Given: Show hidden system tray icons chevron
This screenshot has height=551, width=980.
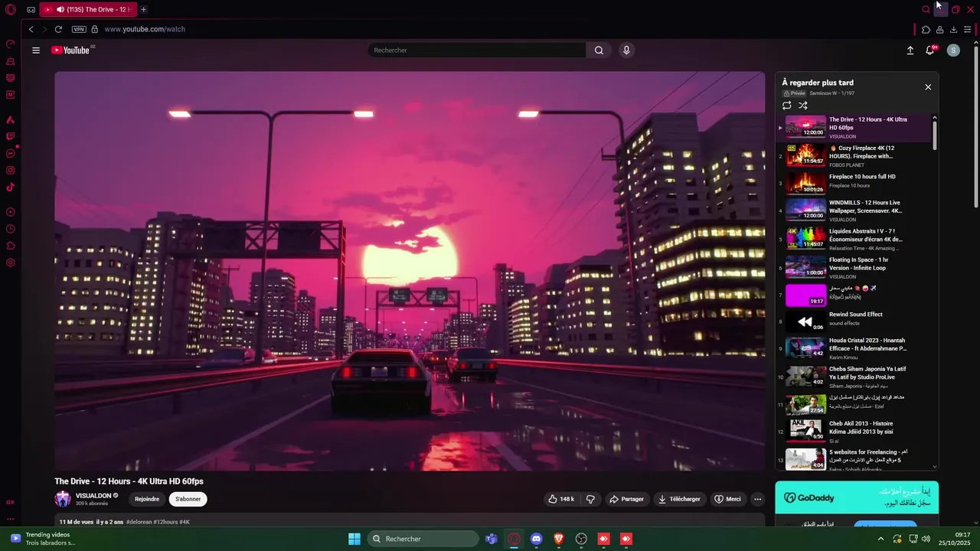Looking at the screenshot, I should click(880, 539).
